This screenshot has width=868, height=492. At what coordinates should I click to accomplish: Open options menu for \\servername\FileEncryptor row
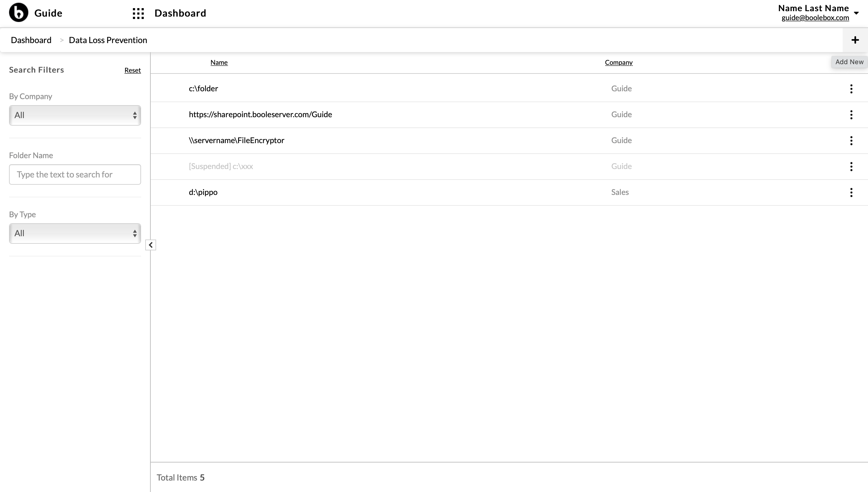tap(851, 140)
